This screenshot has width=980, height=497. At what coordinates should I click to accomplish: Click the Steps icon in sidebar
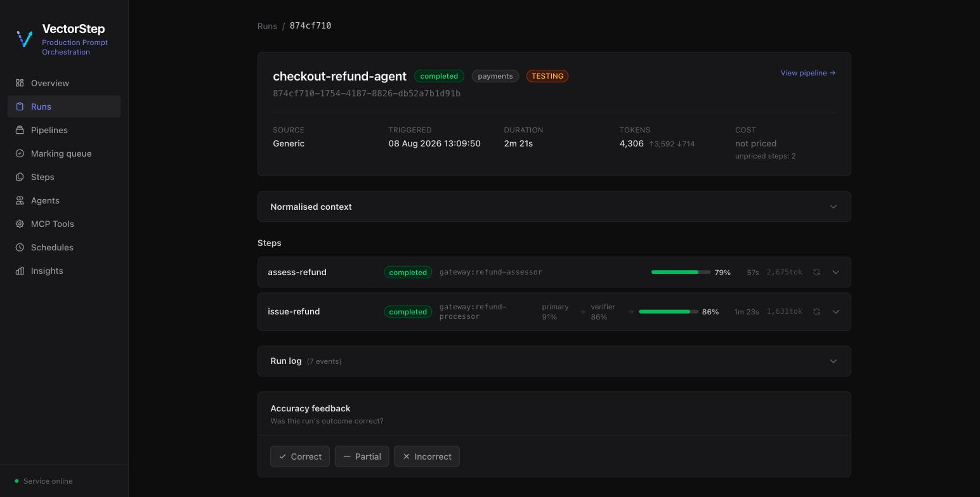coord(20,177)
